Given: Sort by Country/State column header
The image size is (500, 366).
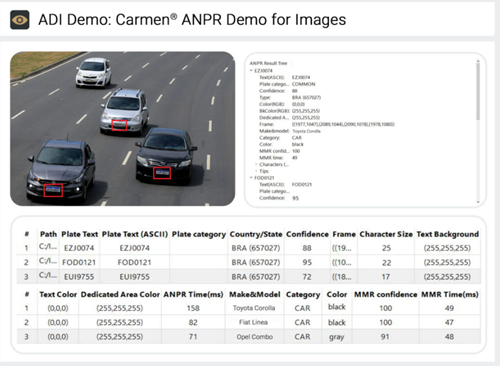Looking at the screenshot, I should click(x=256, y=234).
